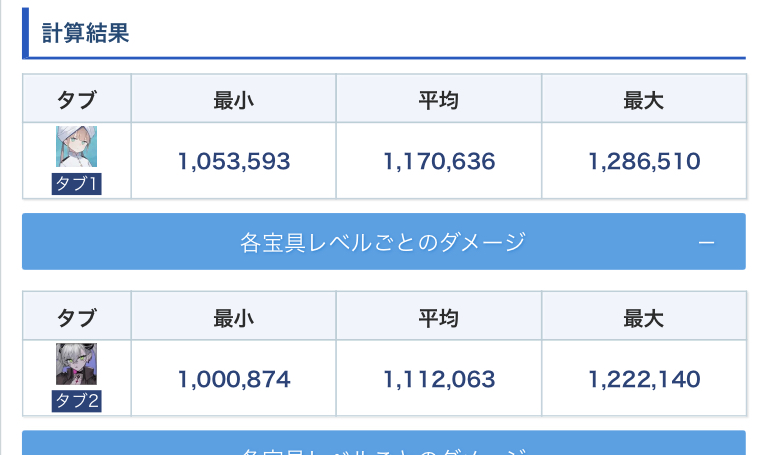The height and width of the screenshot is (455, 760).
Task: Click minimum damage value 1,053,593
Action: (x=234, y=161)
